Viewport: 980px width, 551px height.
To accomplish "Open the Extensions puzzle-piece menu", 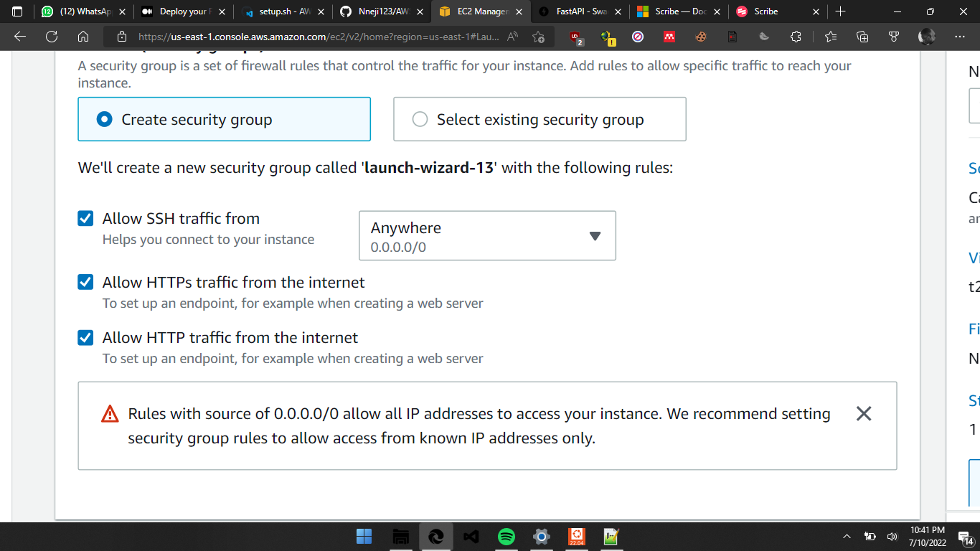I will (x=796, y=37).
